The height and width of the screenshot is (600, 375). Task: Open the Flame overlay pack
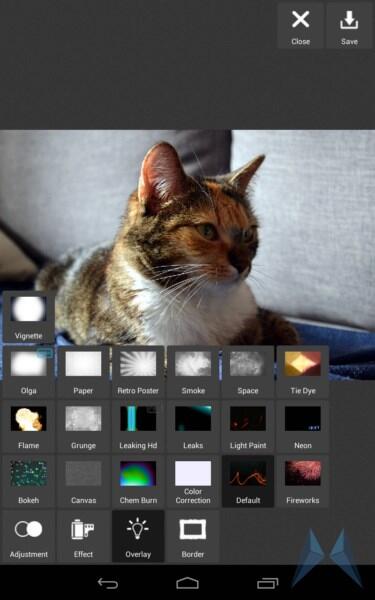(x=29, y=426)
